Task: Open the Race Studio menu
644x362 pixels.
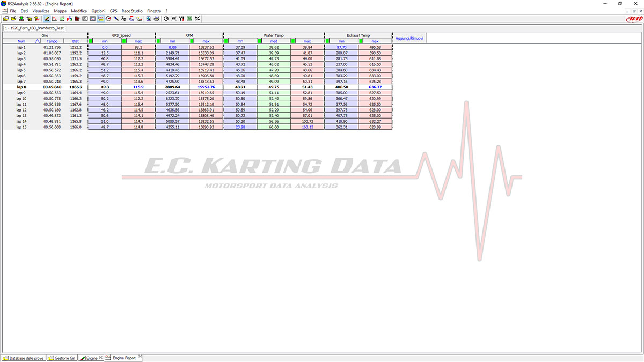Action: click(x=131, y=11)
